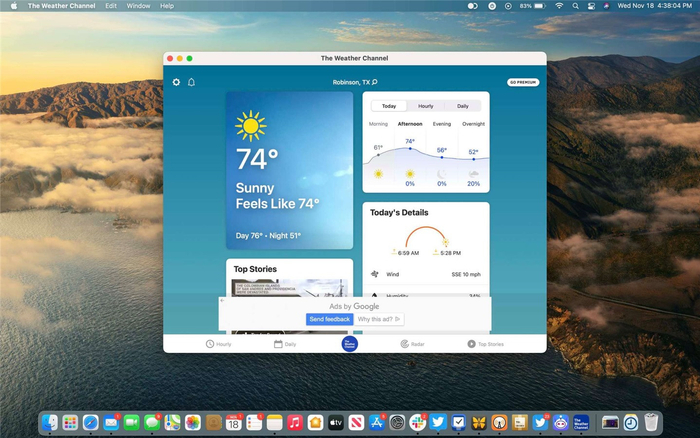The width and height of the screenshot is (700, 438).
Task: Click the Today's Details heading
Action: pos(399,213)
